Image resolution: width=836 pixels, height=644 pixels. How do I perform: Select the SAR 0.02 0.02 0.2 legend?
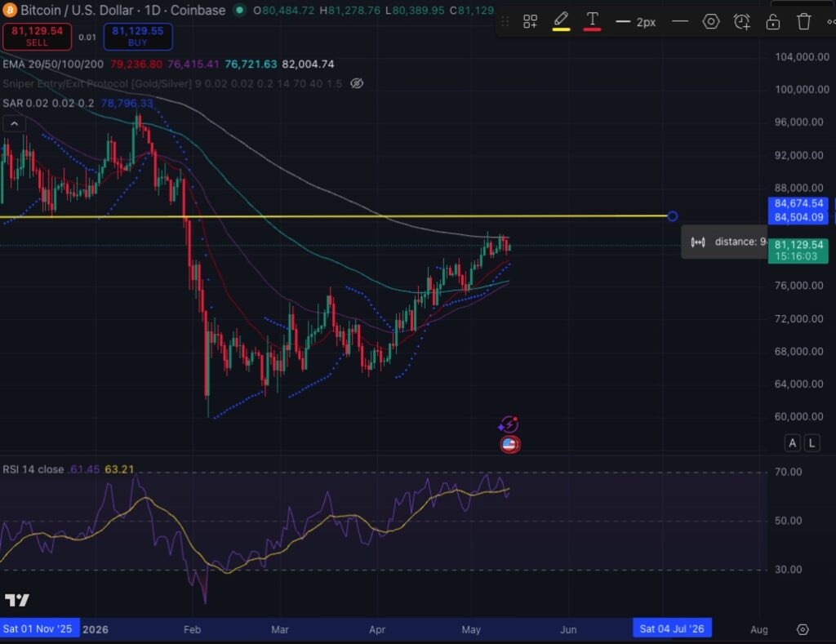pyautogui.click(x=48, y=103)
